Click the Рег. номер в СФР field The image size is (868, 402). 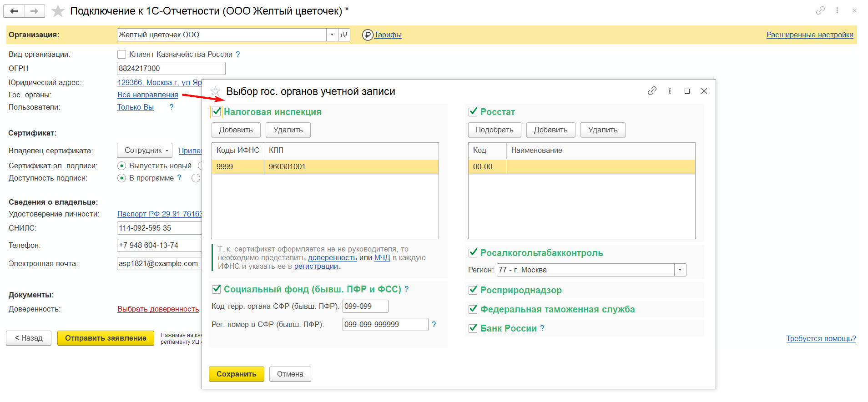coord(385,324)
